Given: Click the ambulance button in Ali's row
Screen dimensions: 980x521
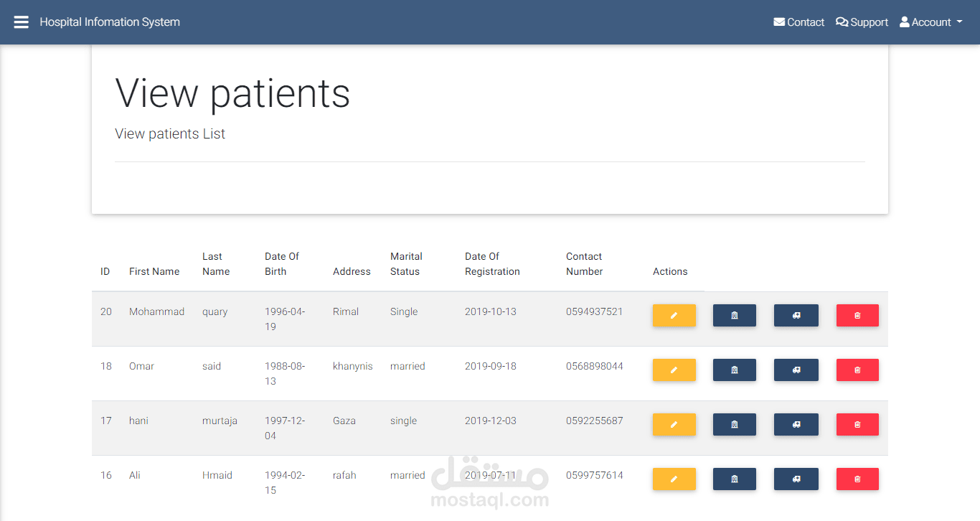Looking at the screenshot, I should pyautogui.click(x=796, y=479).
